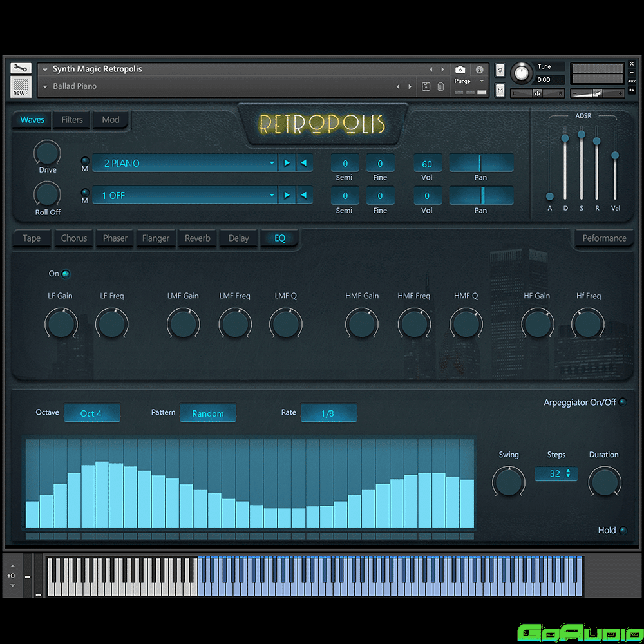Image resolution: width=644 pixels, height=644 pixels.
Task: Open the wrench instrument options icon
Action: point(21,68)
